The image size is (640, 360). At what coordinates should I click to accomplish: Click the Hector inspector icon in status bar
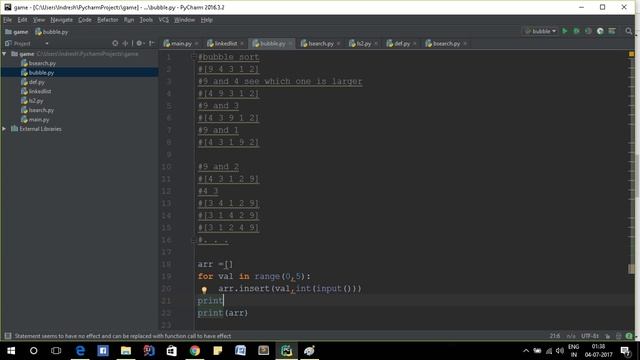point(618,336)
